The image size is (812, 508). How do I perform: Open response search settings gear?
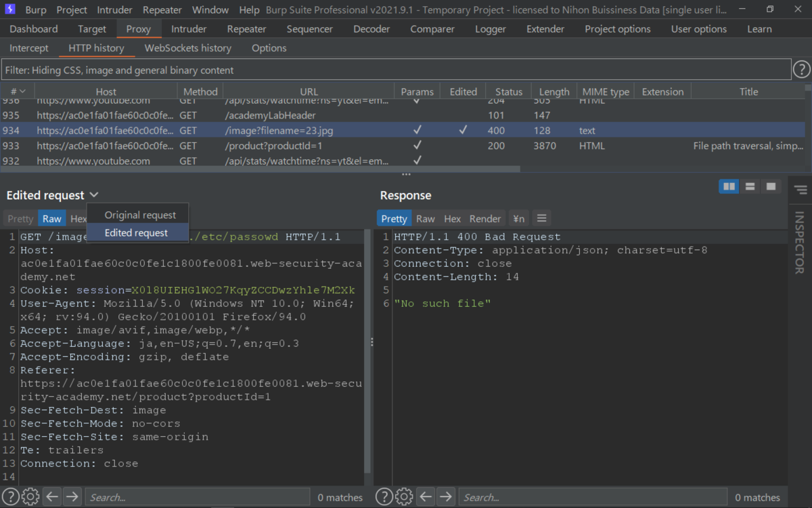tap(404, 496)
